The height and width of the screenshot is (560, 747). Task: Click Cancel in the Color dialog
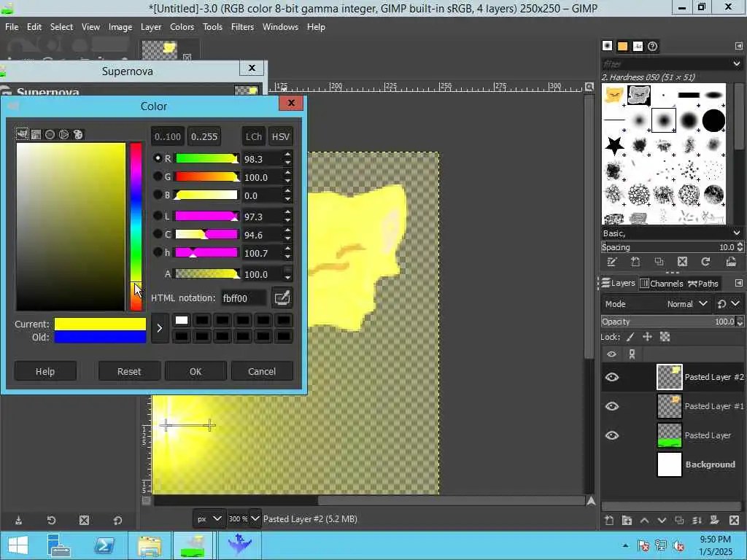point(262,371)
